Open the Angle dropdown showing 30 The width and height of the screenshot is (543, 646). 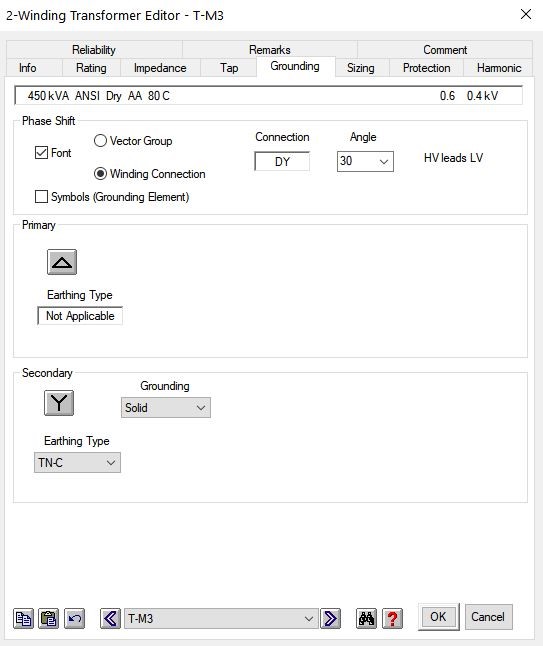365,161
